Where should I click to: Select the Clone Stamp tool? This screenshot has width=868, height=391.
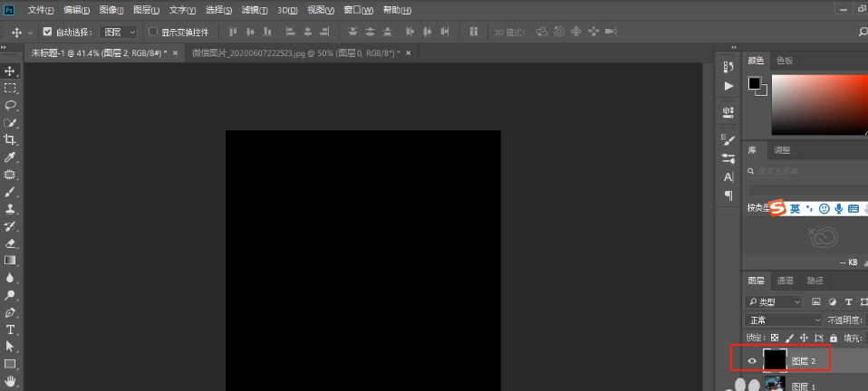coord(10,208)
